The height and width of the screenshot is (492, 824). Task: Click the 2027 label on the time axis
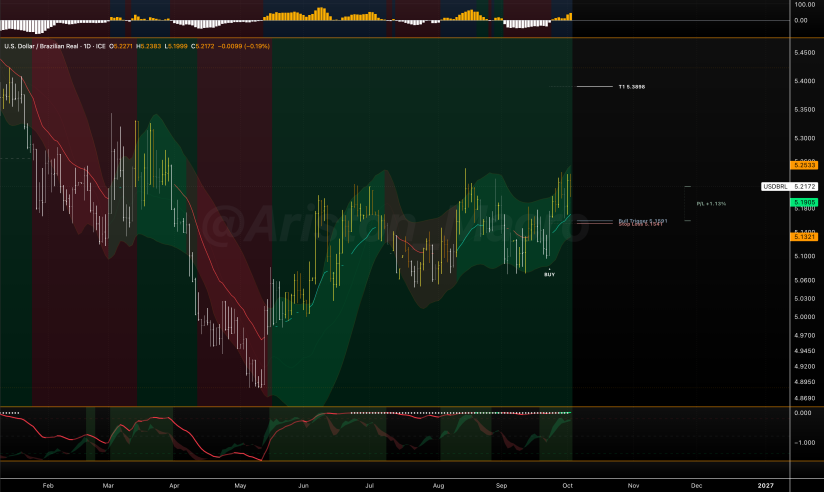pyautogui.click(x=765, y=486)
